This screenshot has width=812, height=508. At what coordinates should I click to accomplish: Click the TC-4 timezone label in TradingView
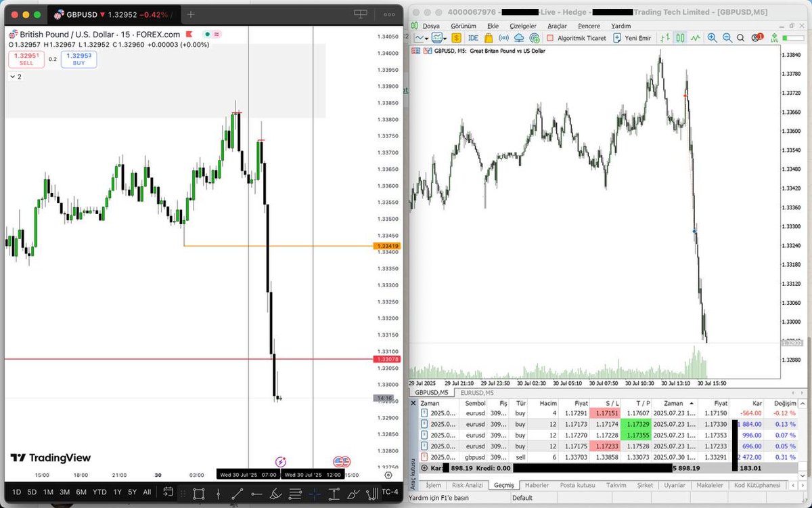[x=390, y=492]
